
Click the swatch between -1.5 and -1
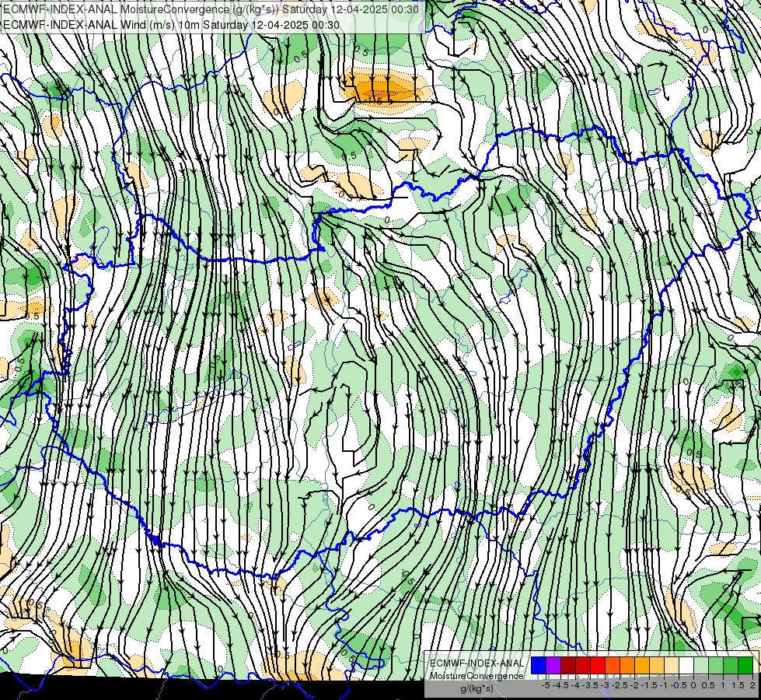[x=657, y=666]
